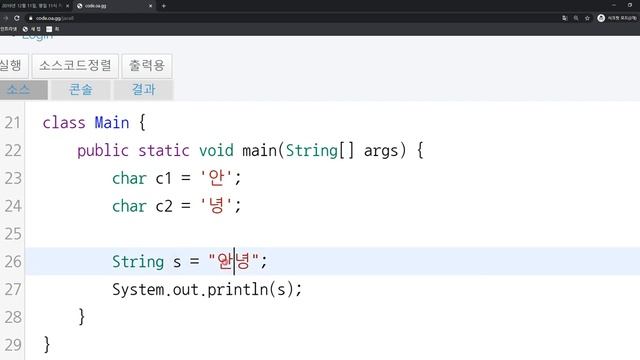Viewport: 640px width, 360px height.
Task: Click the zoom magnifier icon in address bar
Action: tap(576, 18)
